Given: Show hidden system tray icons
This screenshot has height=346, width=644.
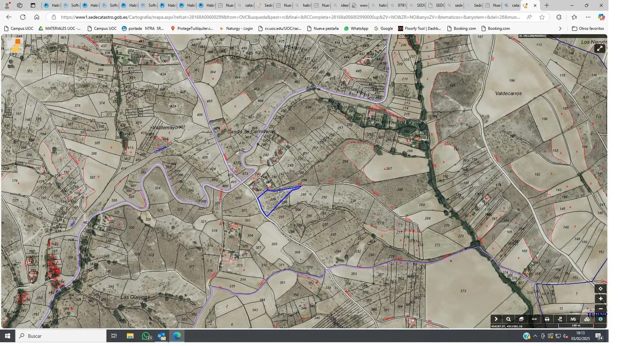Looking at the screenshot, I should (535, 336).
